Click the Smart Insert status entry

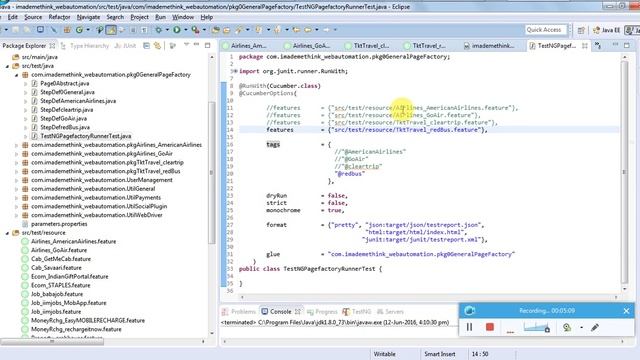[x=440, y=354]
